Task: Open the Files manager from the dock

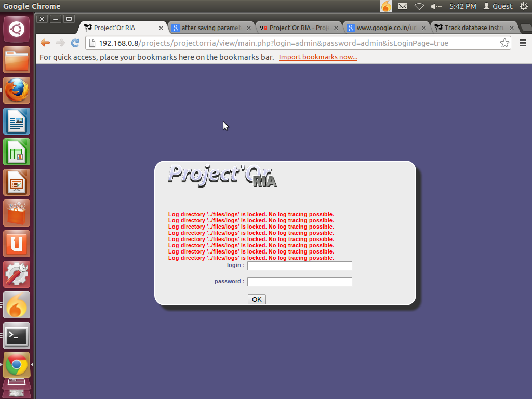Action: [16, 59]
